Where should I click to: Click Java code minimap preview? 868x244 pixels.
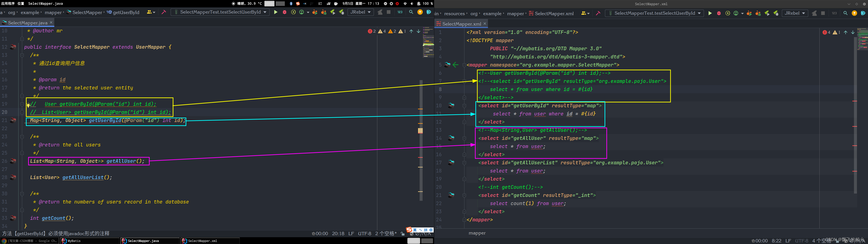[428, 42]
